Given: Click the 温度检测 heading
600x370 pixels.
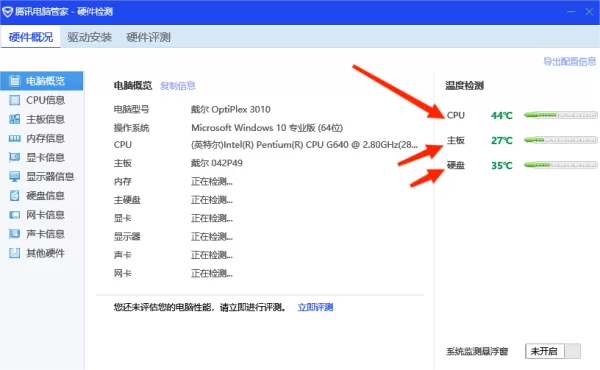Looking at the screenshot, I should tap(465, 85).
